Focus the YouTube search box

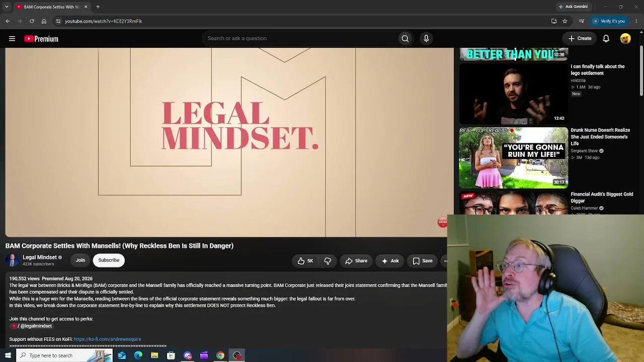300,38
